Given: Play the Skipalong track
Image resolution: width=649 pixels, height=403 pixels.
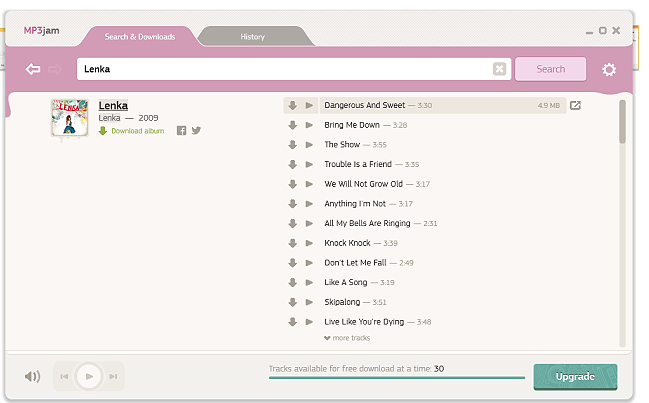Looking at the screenshot, I should tap(309, 302).
